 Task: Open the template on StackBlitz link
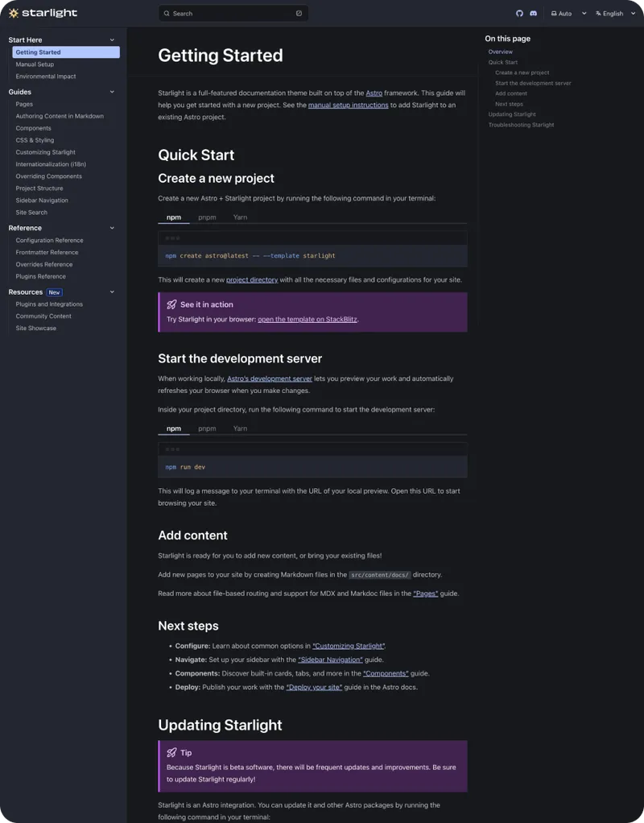pyautogui.click(x=308, y=320)
